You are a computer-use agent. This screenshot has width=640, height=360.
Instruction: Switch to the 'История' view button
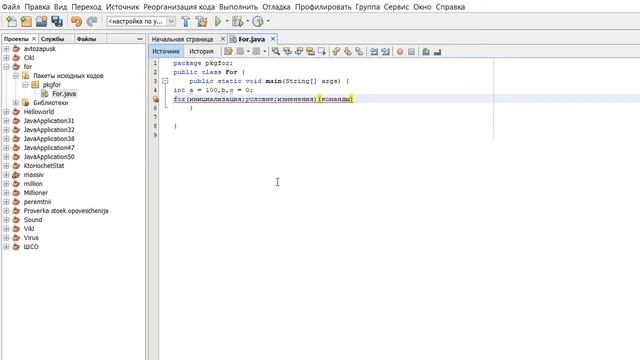point(201,51)
